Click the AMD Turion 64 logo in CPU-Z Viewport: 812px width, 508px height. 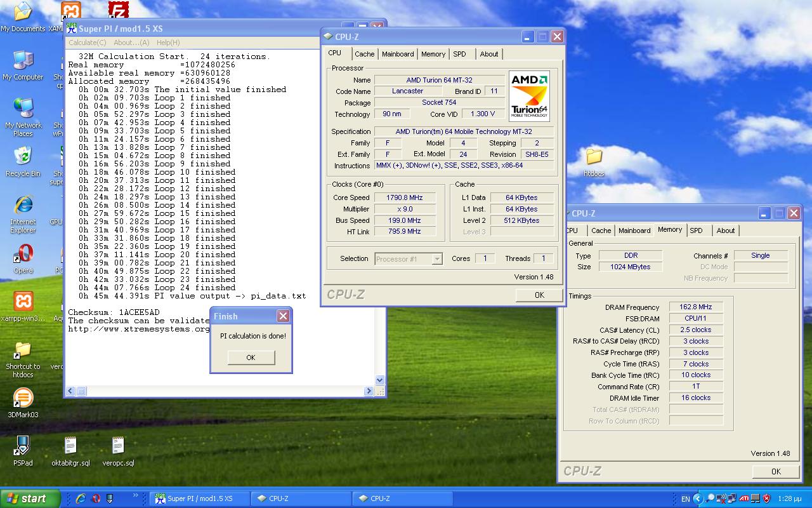(529, 96)
